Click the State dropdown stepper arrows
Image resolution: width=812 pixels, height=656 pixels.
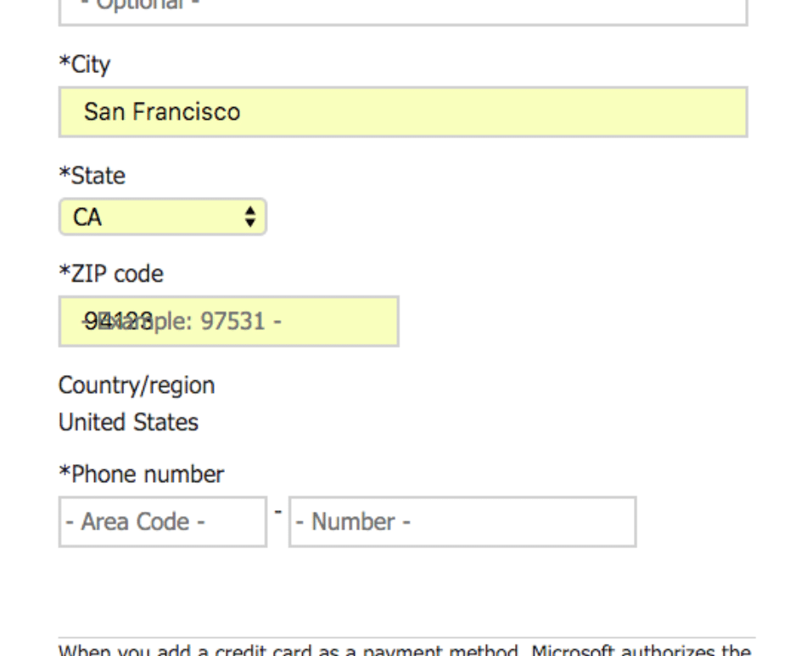[252, 216]
